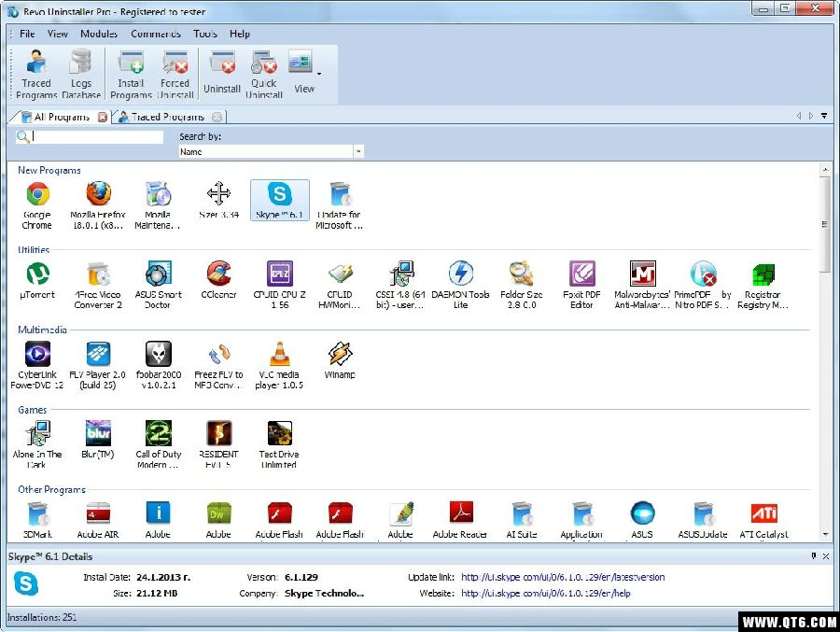This screenshot has height=632, width=840.
Task: Launch Quick Uninstall from toolbar
Action: [263, 74]
